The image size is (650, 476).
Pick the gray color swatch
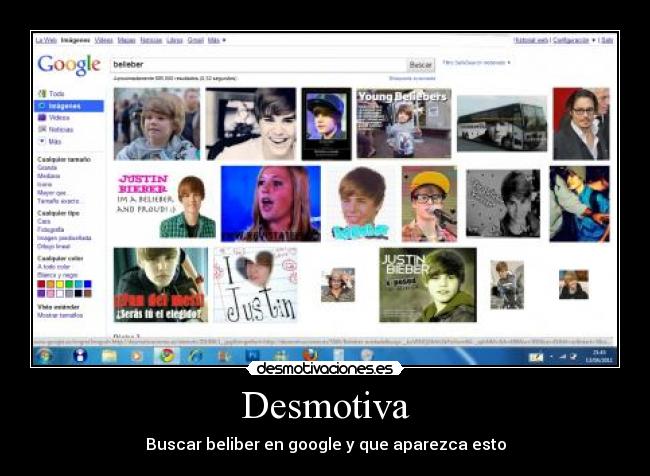[x=69, y=294]
